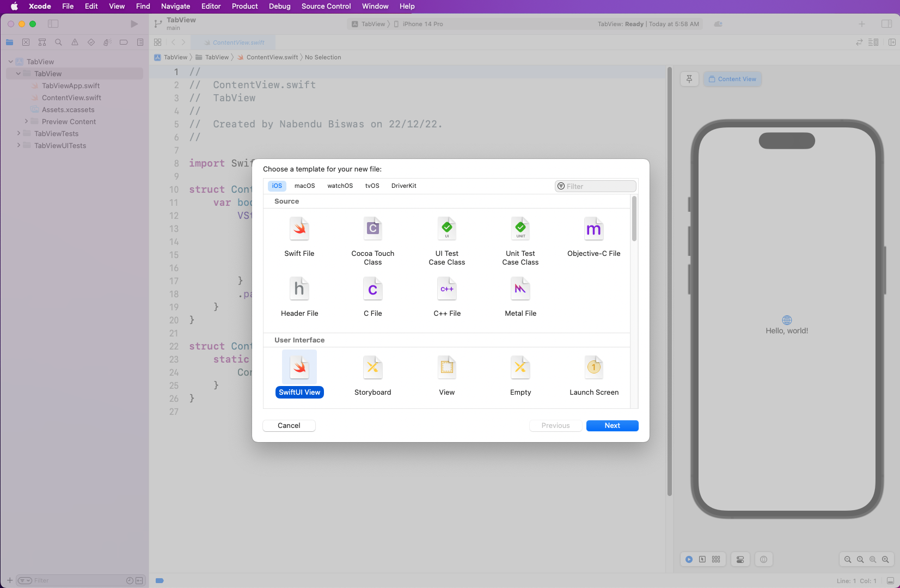Viewport: 900px width, 588px height.
Task: Collapse the TabView project root
Action: click(10, 62)
